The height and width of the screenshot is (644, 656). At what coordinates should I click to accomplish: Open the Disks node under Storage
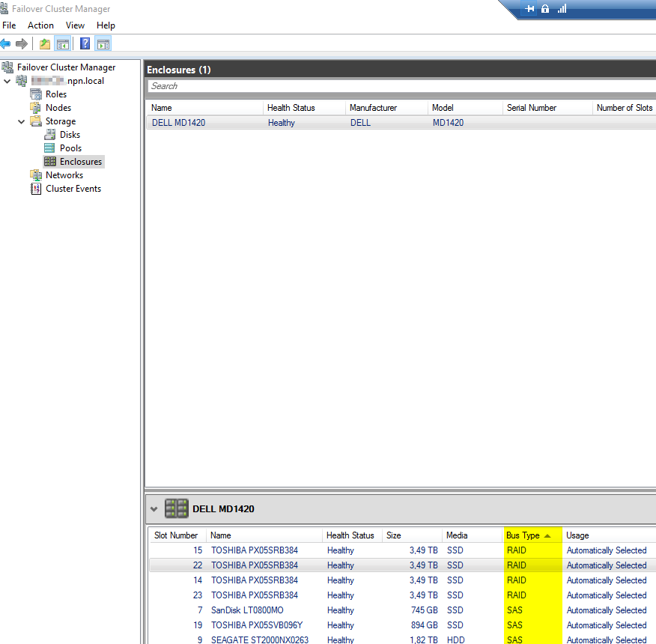[70, 135]
